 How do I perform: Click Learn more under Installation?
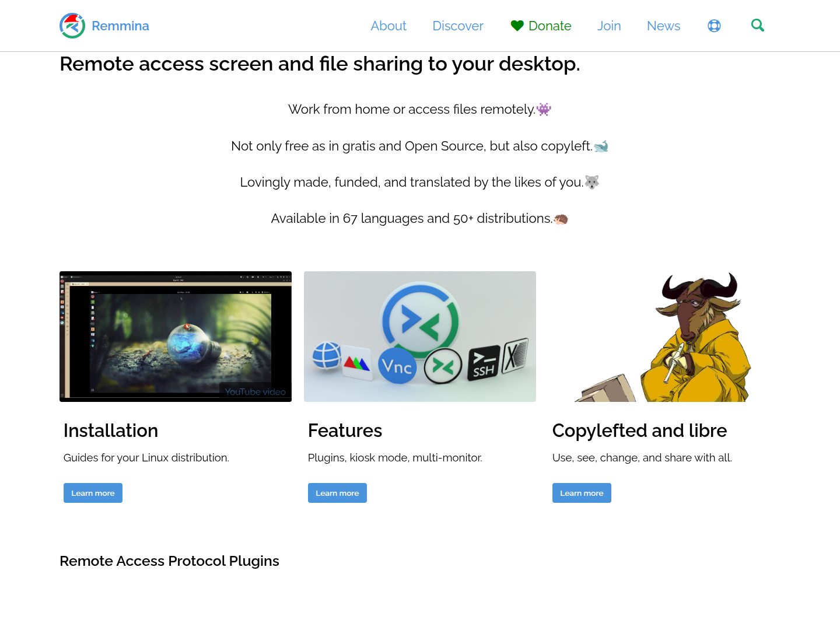[93, 493]
